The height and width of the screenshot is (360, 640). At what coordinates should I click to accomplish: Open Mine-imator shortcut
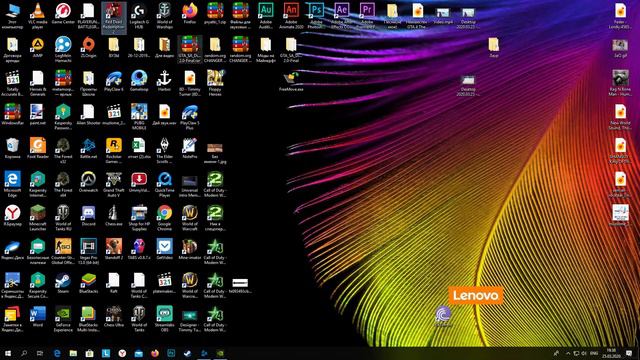[190, 250]
